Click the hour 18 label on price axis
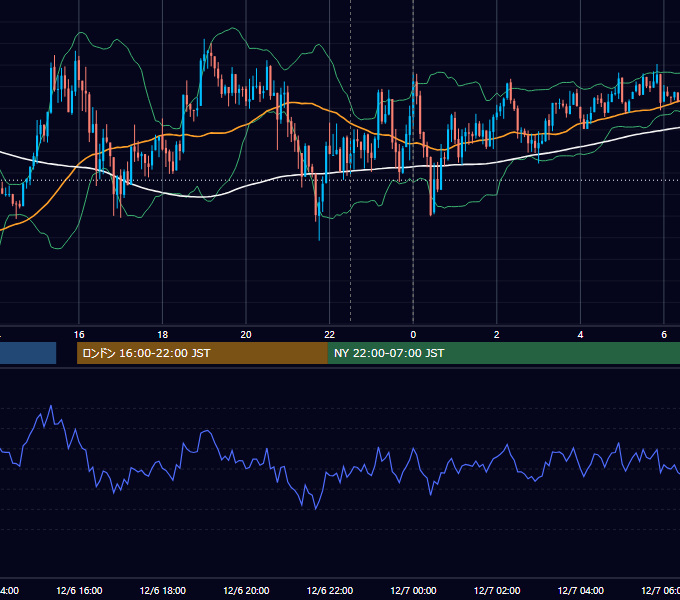Viewport: 680px width, 600px height. [163, 335]
